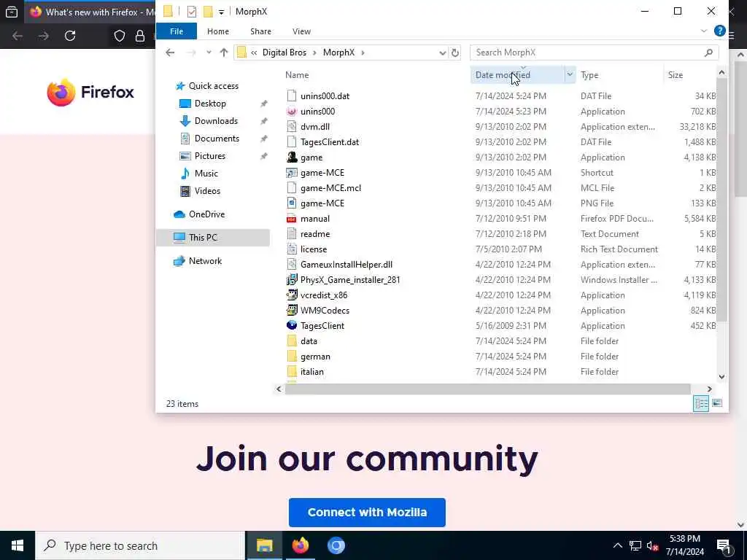Open Date modified column filter dropdown
Image resolution: width=747 pixels, height=560 pixels.
[x=570, y=75]
